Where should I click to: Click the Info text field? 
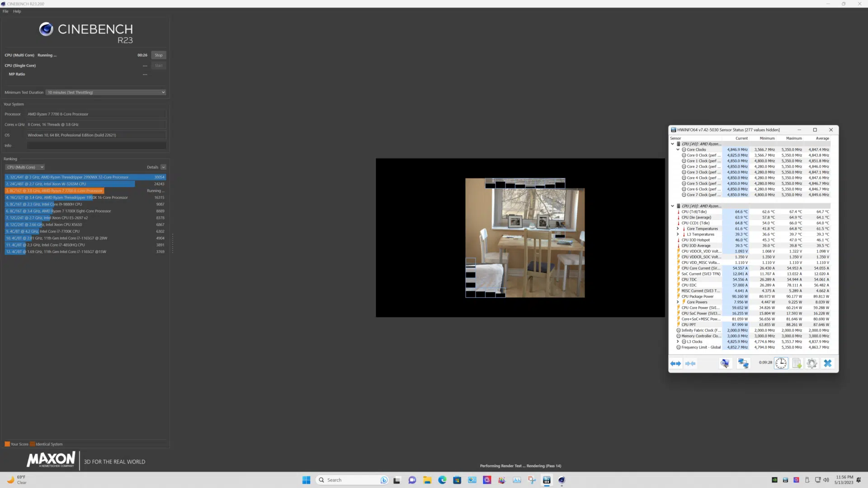pos(96,145)
